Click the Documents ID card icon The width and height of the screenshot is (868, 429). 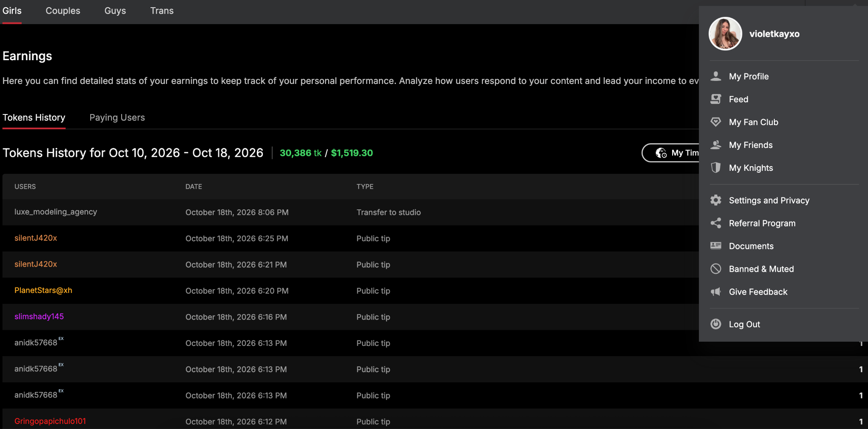[716, 246]
